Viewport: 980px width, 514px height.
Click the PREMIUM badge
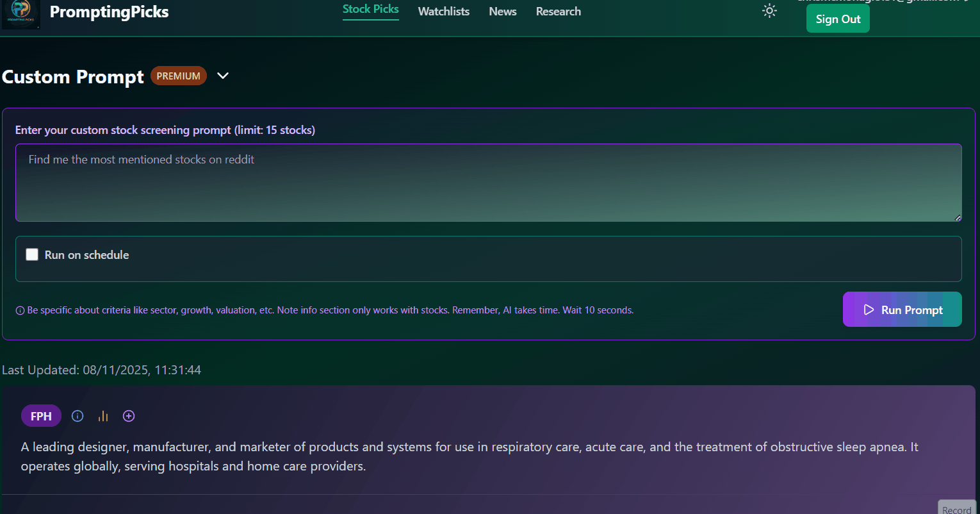click(178, 76)
